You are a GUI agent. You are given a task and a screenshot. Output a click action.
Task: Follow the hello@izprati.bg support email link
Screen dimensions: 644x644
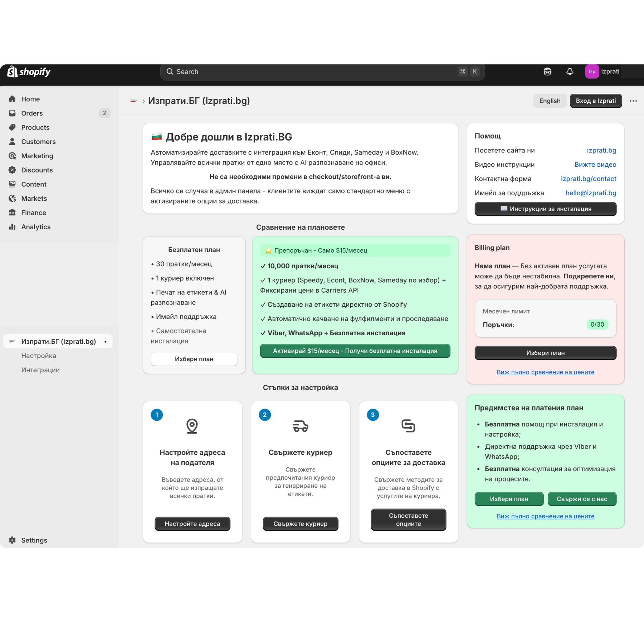coord(591,193)
